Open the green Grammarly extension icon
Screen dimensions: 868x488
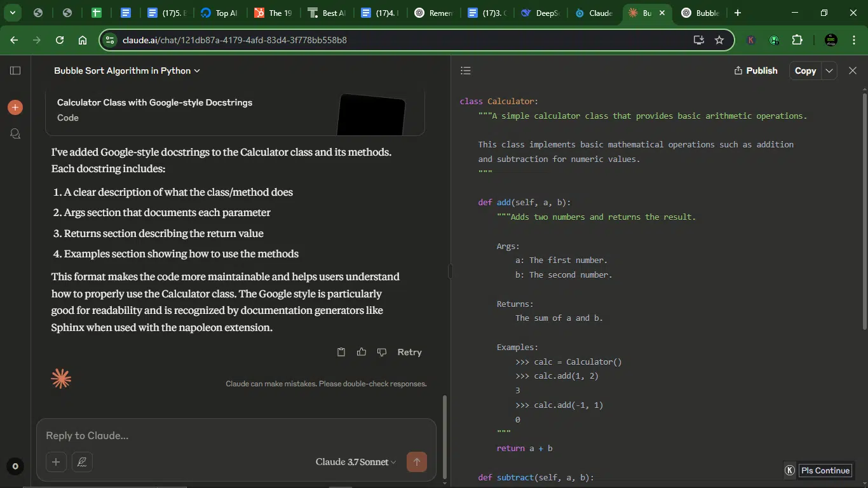(x=774, y=40)
